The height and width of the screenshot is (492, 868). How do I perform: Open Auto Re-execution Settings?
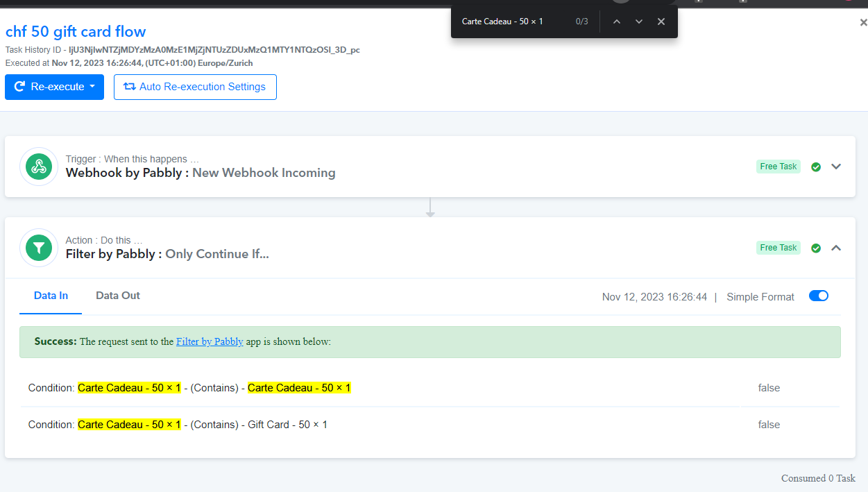[x=195, y=87]
